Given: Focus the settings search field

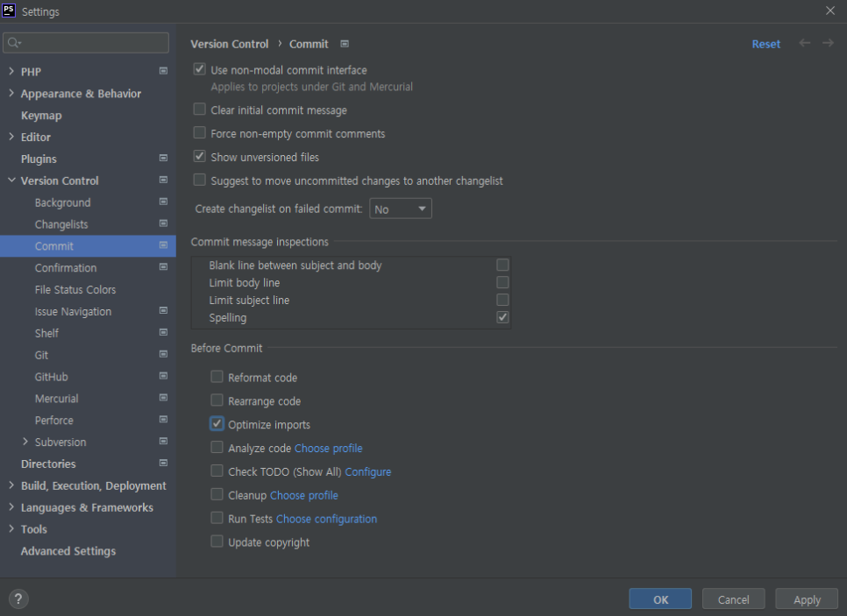Looking at the screenshot, I should click(86, 43).
